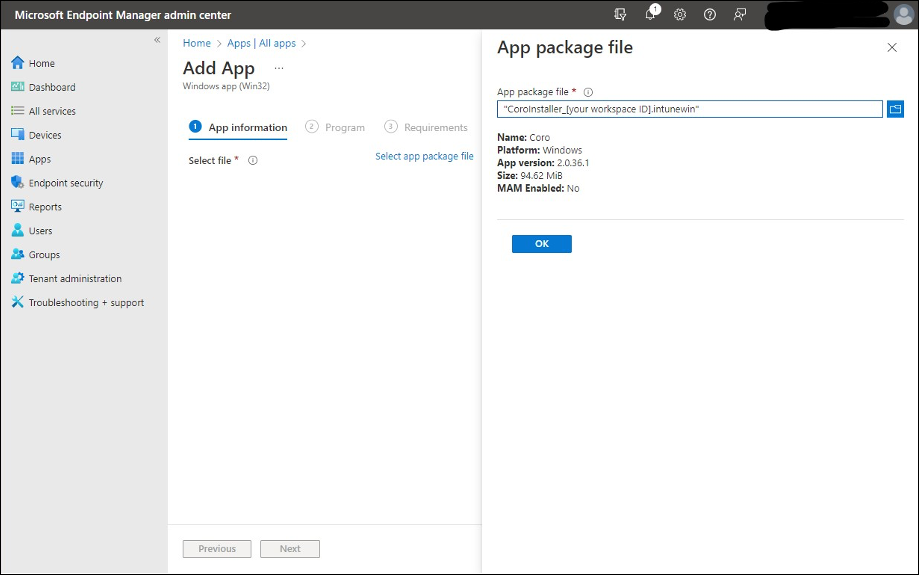Open the settings gear in header
The height and width of the screenshot is (575, 919).
click(x=680, y=15)
